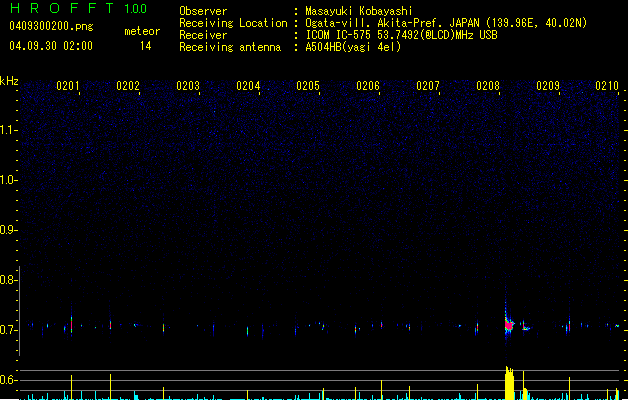
Task: Click the meteor count value 14
Action: (146, 46)
